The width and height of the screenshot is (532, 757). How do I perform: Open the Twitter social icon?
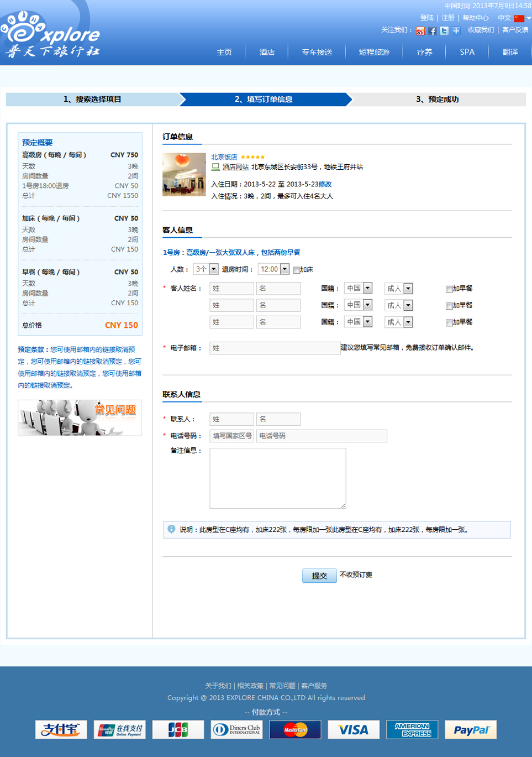coord(444,31)
